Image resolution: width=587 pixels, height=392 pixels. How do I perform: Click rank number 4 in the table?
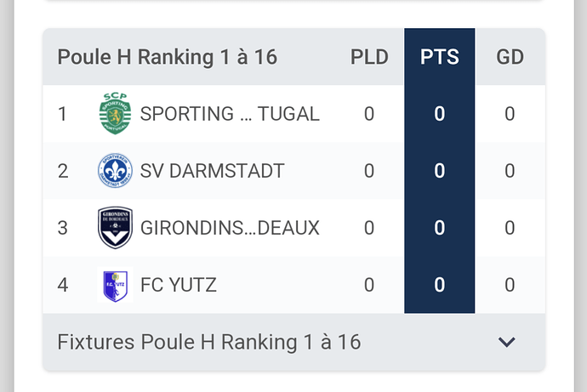[62, 285]
